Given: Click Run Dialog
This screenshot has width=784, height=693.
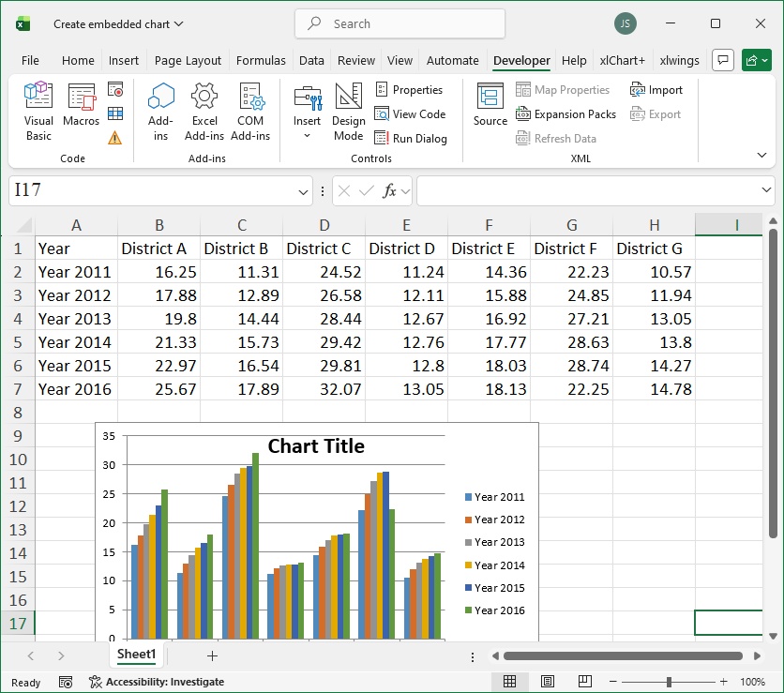Looking at the screenshot, I should click(411, 138).
